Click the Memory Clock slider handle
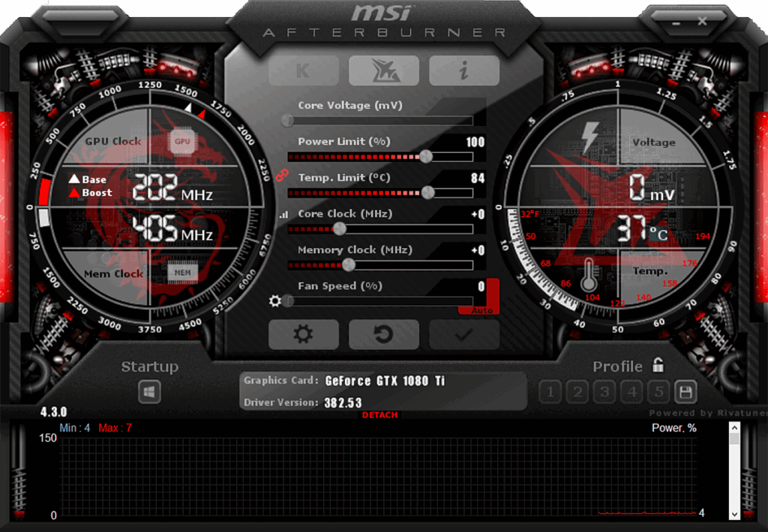Screen dimensions: 768x532 point(348,265)
